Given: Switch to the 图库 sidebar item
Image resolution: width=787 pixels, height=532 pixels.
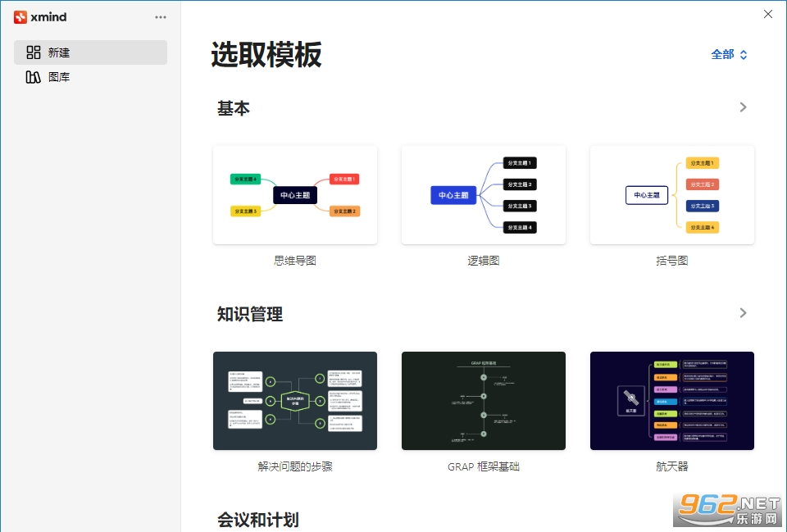Looking at the screenshot, I should click(x=90, y=77).
